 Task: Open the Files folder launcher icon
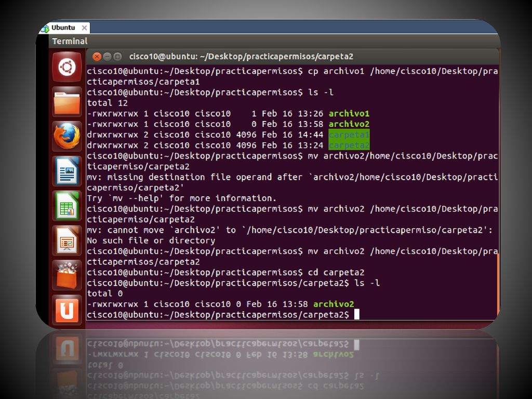click(67, 102)
